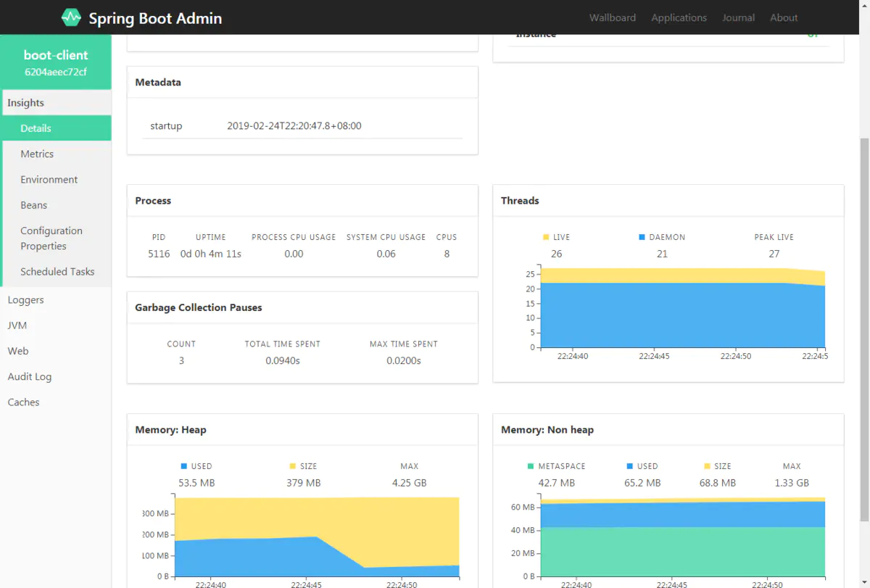
Task: Expand the Web section
Action: point(56,351)
